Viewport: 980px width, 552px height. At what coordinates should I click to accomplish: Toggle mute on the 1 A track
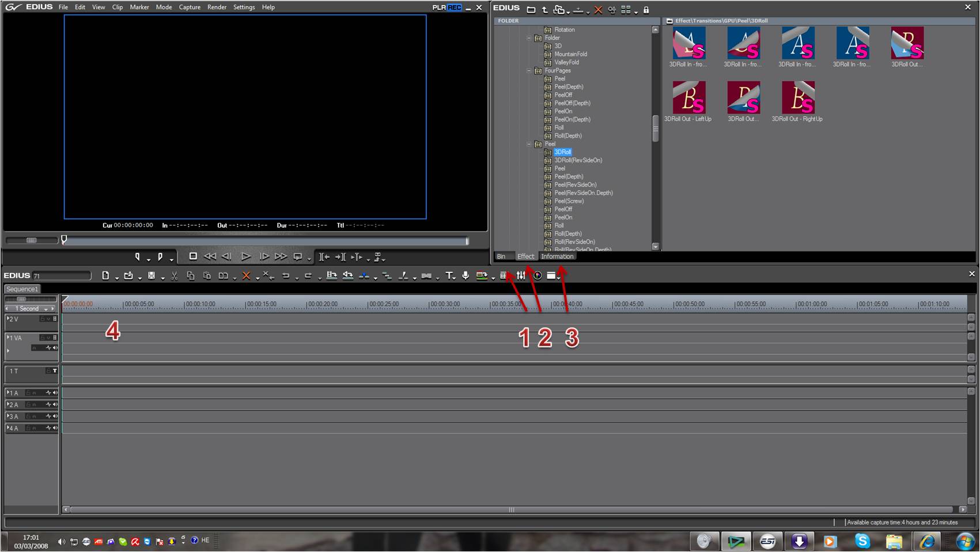pos(55,393)
